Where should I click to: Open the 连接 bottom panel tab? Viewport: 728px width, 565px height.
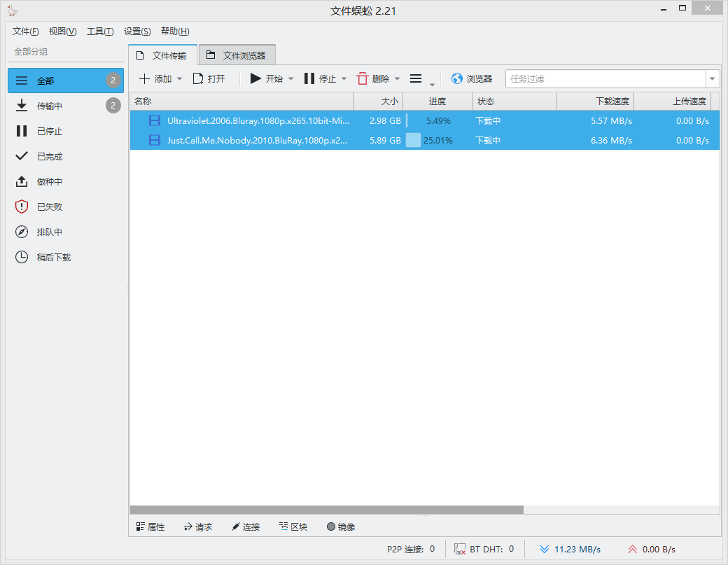coord(246,527)
